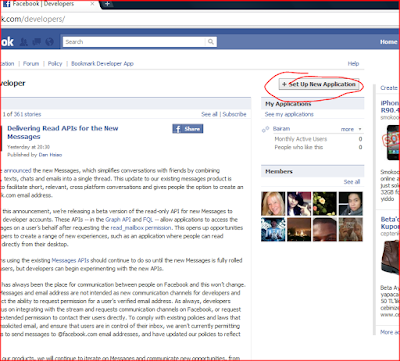
Task: Open last member thumbnail in second row
Action: 351,229
